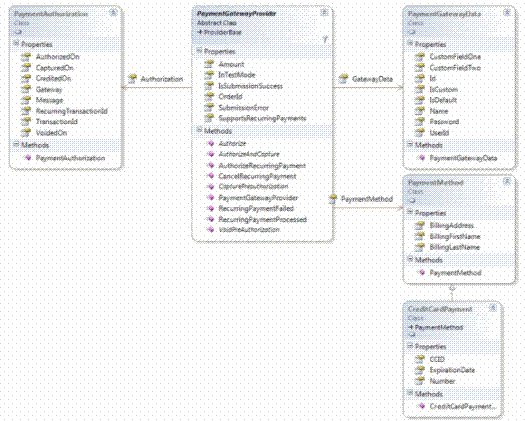Collapse Properties section in PaymentAuthorization class

(16, 43)
